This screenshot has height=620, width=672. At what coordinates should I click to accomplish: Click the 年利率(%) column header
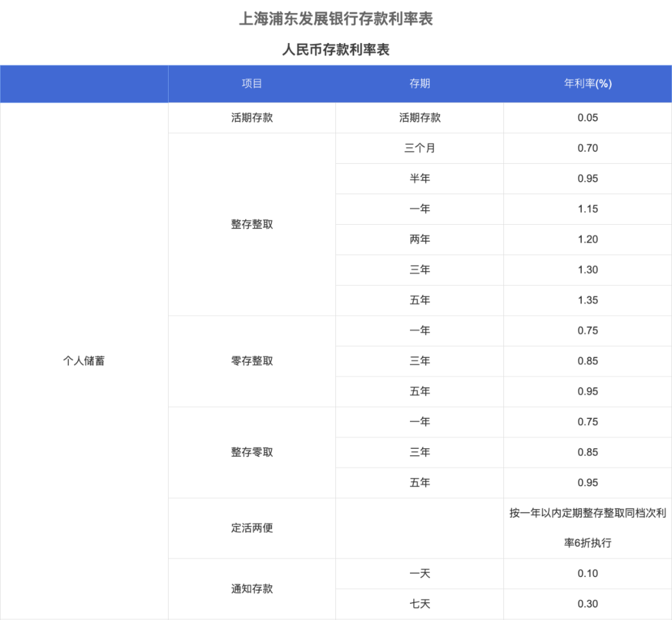tap(587, 83)
